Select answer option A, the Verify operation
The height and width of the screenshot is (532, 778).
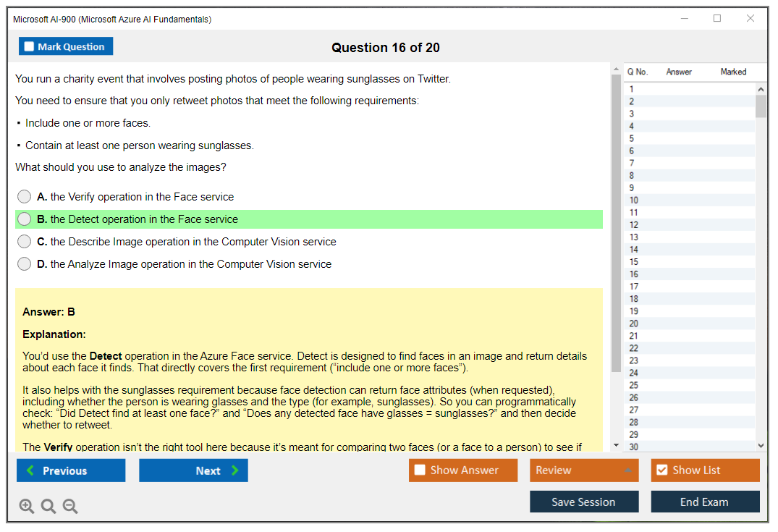click(24, 196)
